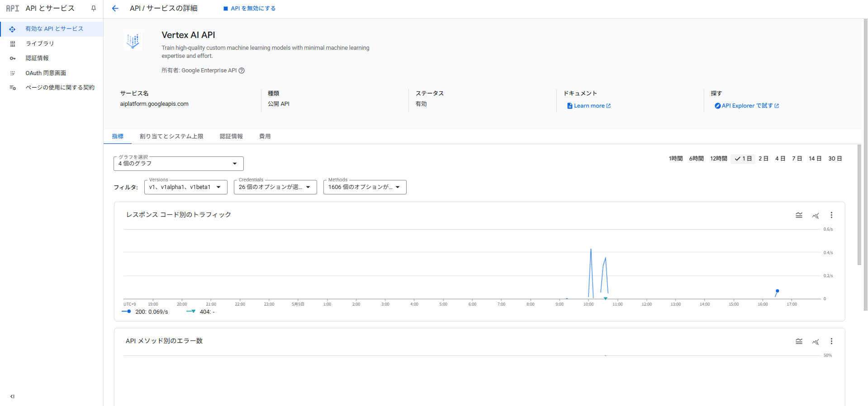Click the enabled APIs icon in the sidebar
The width and height of the screenshot is (868, 406).
12,29
